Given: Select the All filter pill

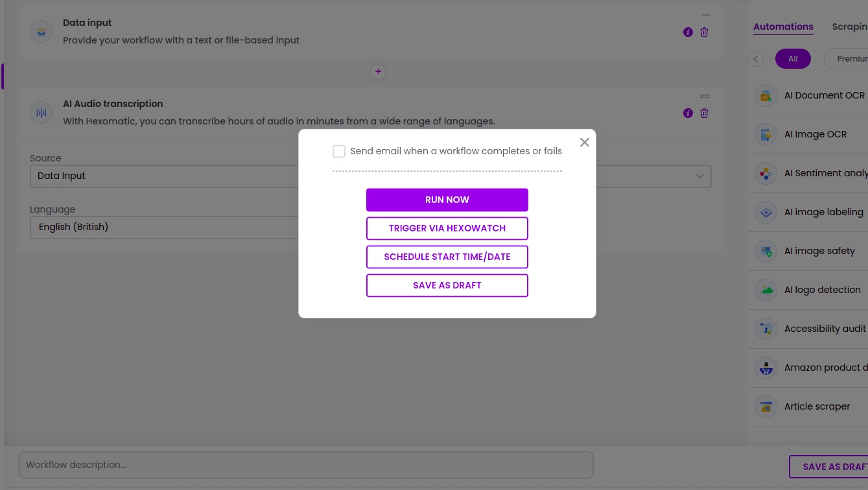Looking at the screenshot, I should [793, 59].
